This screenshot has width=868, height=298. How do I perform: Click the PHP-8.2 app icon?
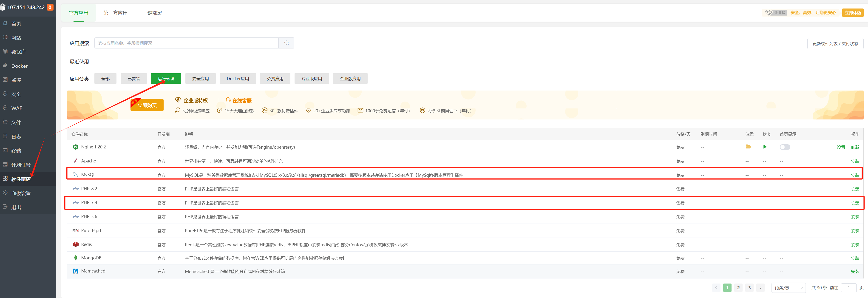(x=76, y=189)
